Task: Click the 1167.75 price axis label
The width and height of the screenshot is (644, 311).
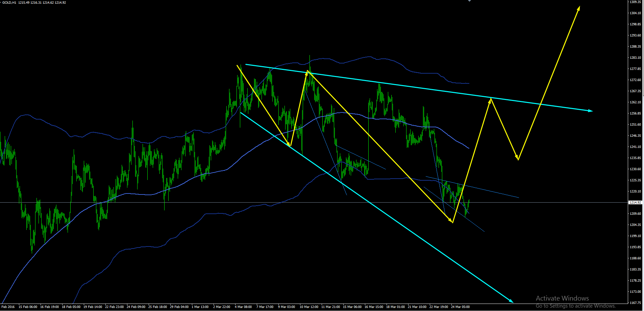Action: pos(636,303)
